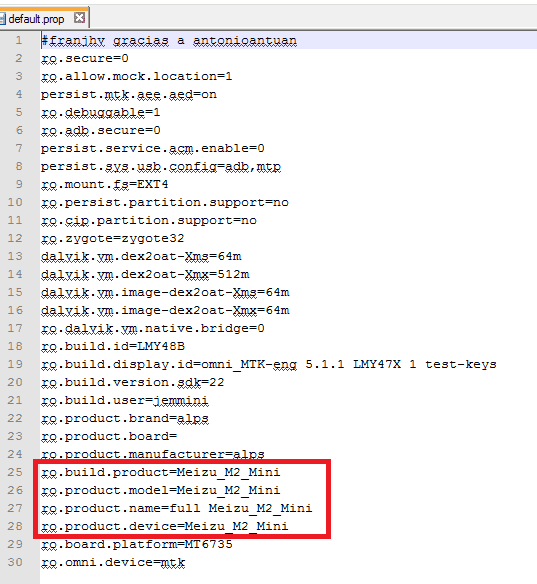Click the line 'ro.cip.partition.support=no'
Viewport: 537px width, 584px height.
(x=149, y=220)
